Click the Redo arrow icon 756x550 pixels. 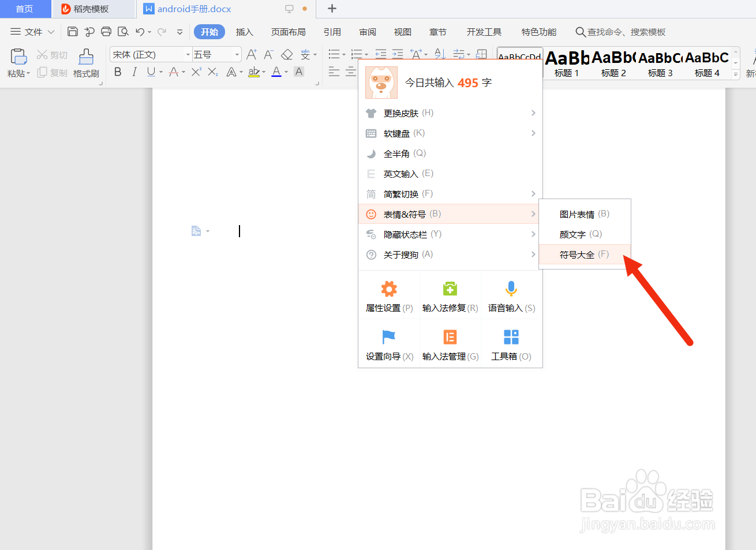[x=162, y=32]
